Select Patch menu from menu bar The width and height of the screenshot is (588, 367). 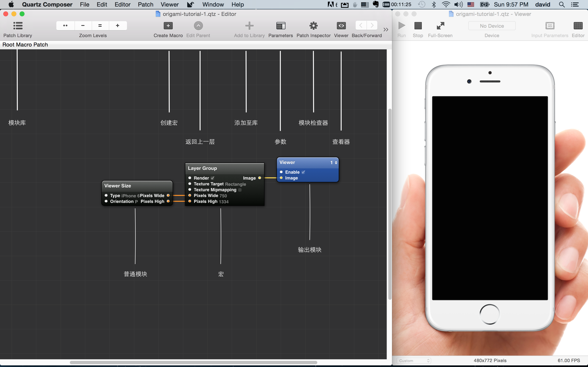tap(146, 4)
